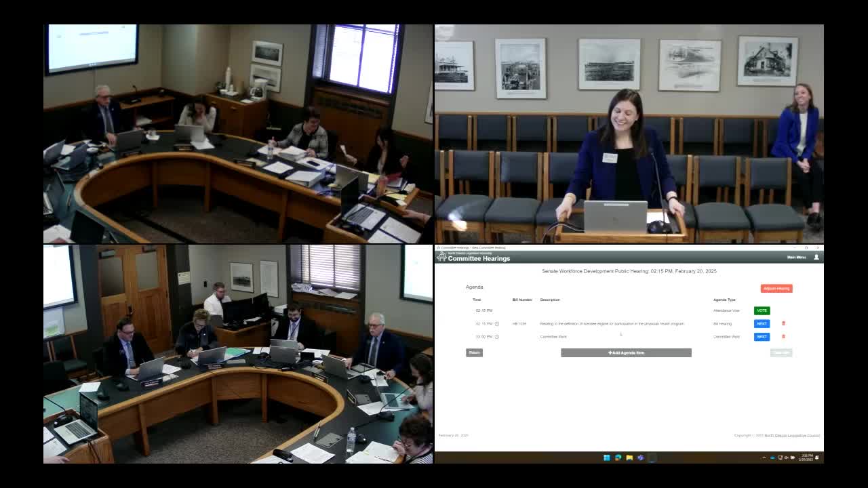Open File Explorer from the taskbar
Viewport: 868px width, 488px height.
tap(629, 457)
